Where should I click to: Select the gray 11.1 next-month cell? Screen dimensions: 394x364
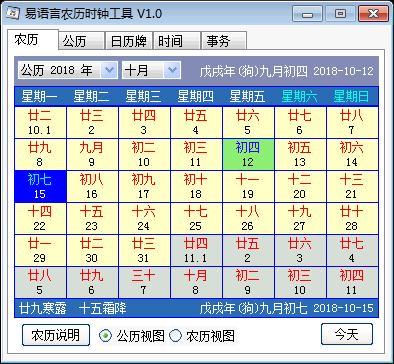click(196, 251)
